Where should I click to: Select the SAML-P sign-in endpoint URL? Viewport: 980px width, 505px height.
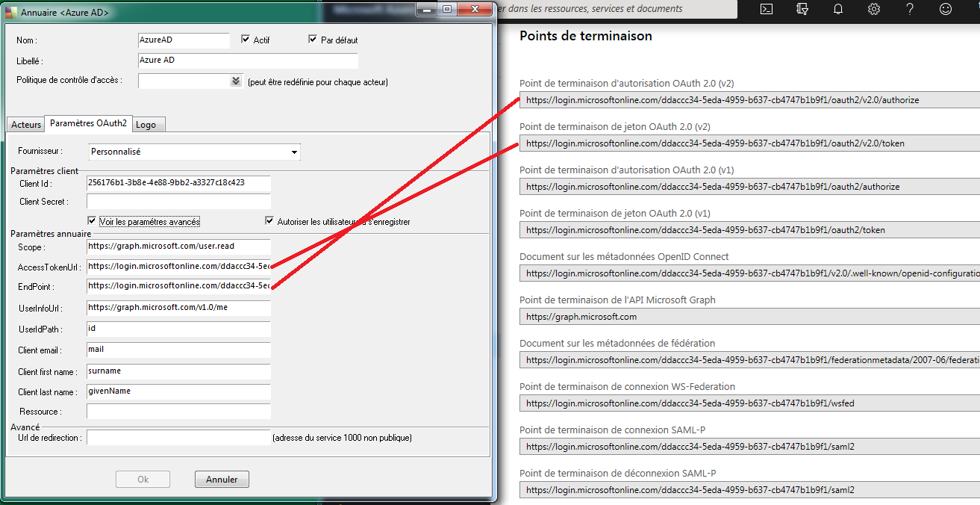pos(749,447)
